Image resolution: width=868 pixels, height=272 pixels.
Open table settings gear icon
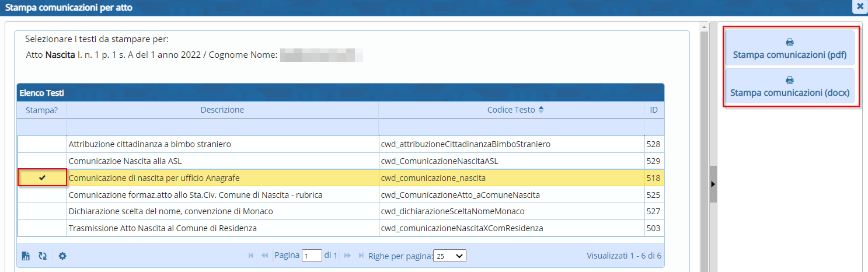62,256
